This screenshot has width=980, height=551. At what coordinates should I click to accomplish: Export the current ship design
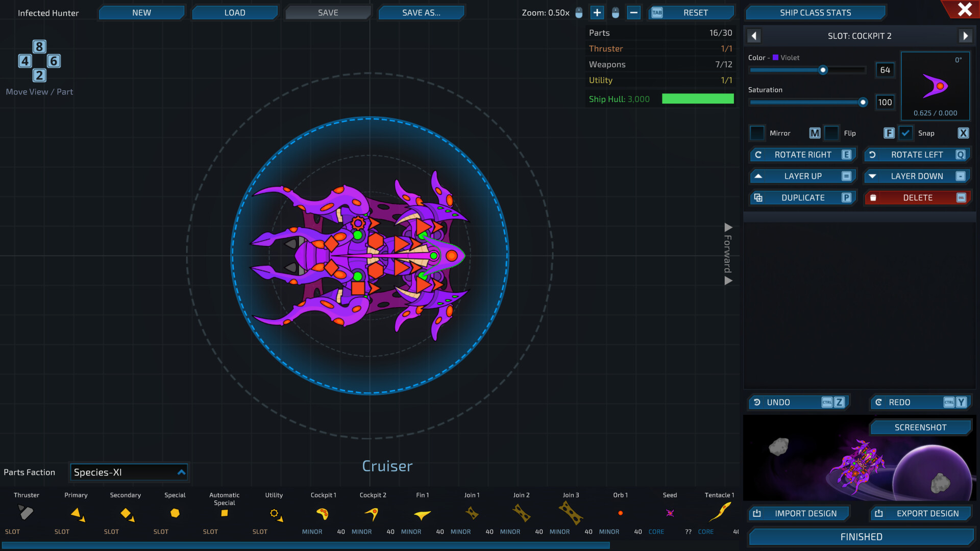pyautogui.click(x=920, y=513)
